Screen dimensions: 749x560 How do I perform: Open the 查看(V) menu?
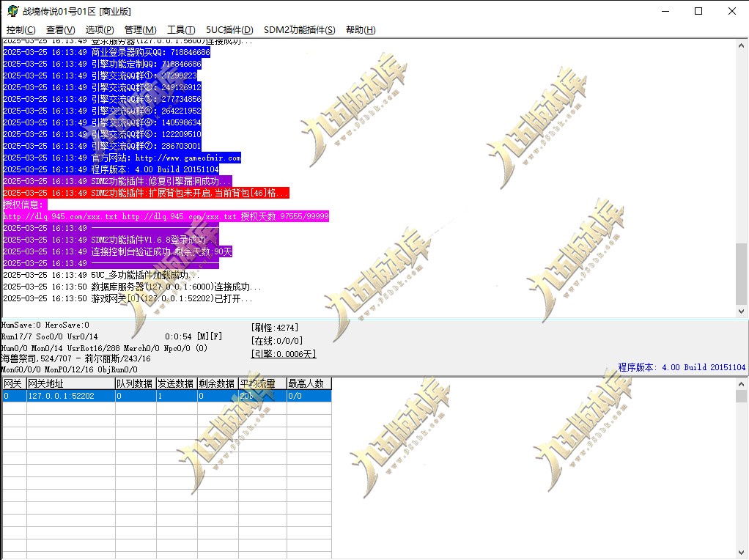[x=60, y=29]
